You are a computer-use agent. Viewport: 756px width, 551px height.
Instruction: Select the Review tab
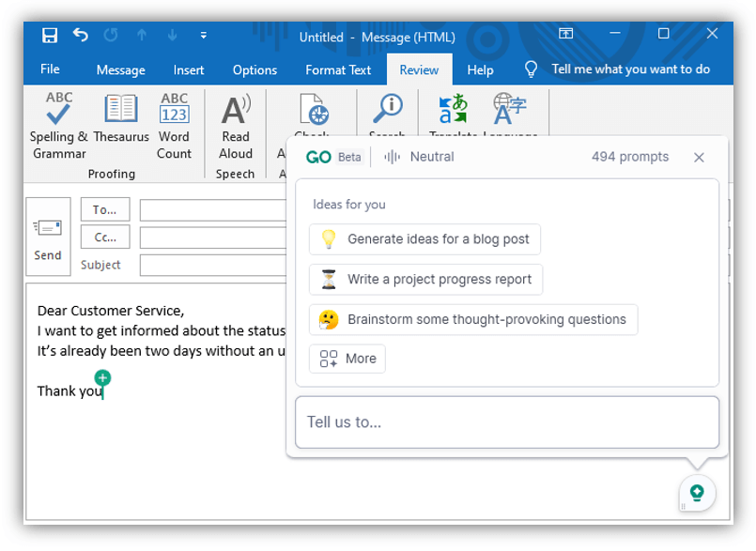pos(419,69)
